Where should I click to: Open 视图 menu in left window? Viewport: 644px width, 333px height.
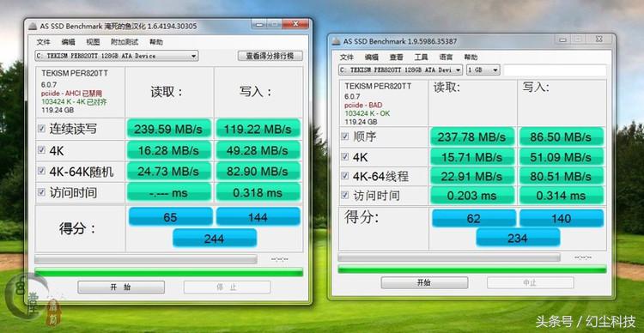93,42
